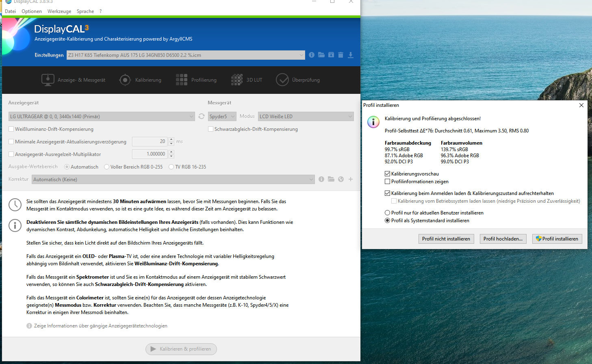Click Profil nicht installieren button
592x364 pixels.
[446, 239]
